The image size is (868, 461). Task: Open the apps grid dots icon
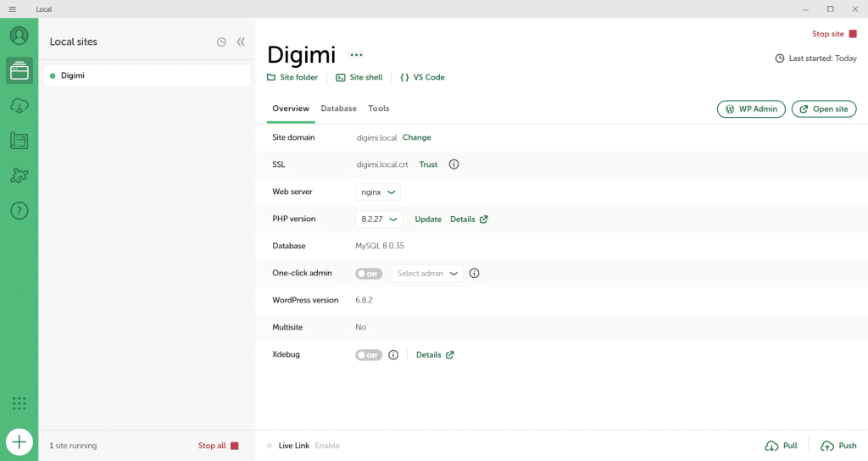(19, 403)
